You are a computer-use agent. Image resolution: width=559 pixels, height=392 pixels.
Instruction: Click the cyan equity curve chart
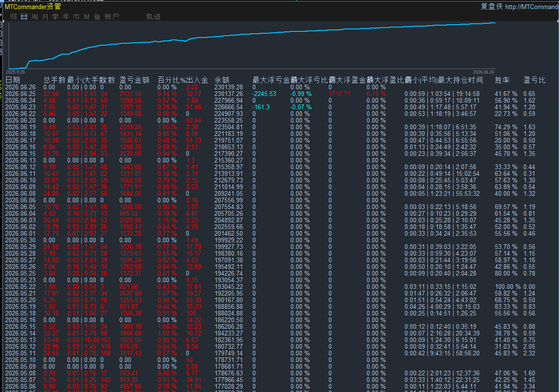click(x=251, y=46)
